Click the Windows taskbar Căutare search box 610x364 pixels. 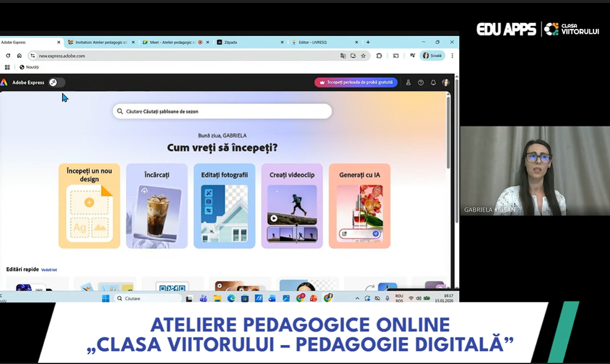[149, 298]
